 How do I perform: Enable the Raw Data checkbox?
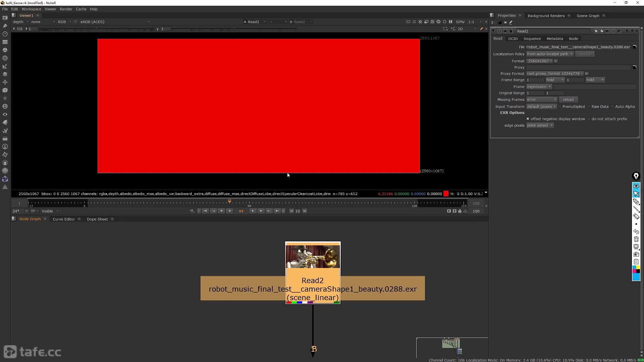click(589, 107)
